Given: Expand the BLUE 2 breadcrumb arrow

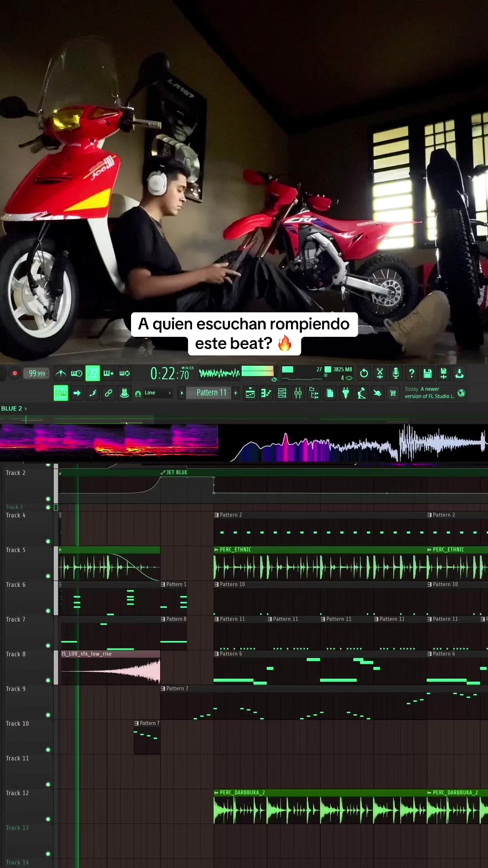Looking at the screenshot, I should click(26, 409).
